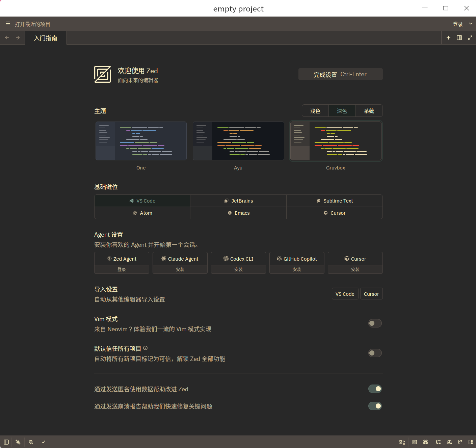Click 登录 under Zed Agent

[x=122, y=269]
